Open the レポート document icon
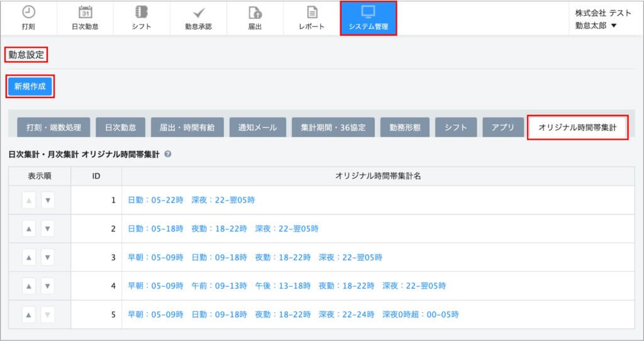 (x=311, y=13)
